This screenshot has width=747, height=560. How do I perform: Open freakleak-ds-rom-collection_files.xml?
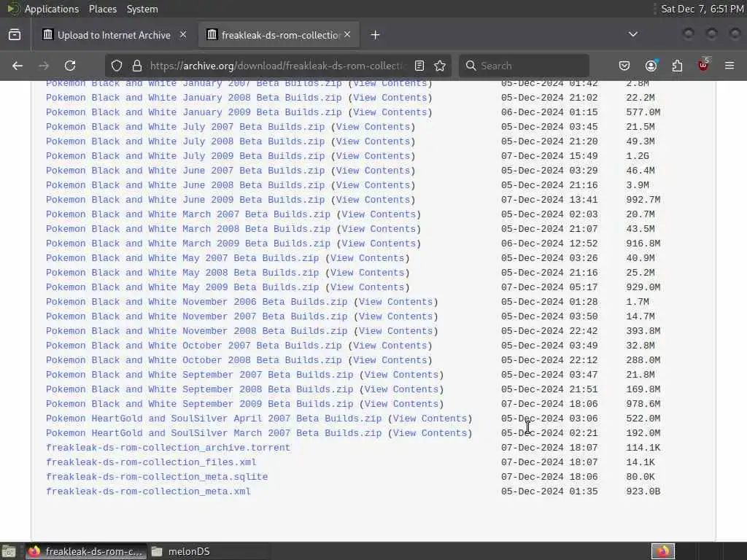click(x=150, y=462)
